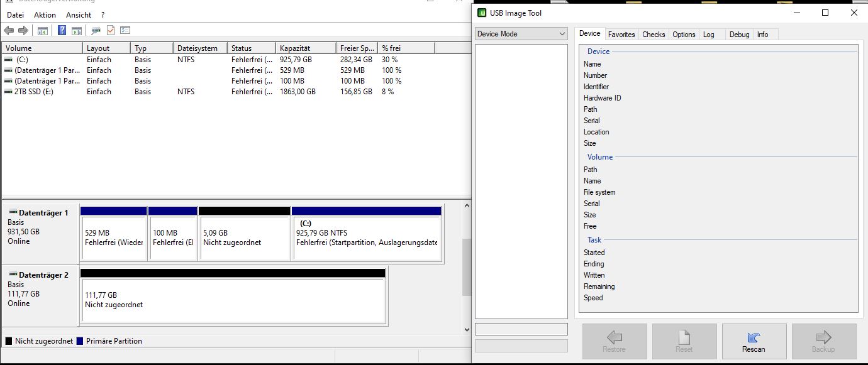Click the black Nicht zugeordnet legend swatch
This screenshot has height=365, width=868.
point(9,341)
